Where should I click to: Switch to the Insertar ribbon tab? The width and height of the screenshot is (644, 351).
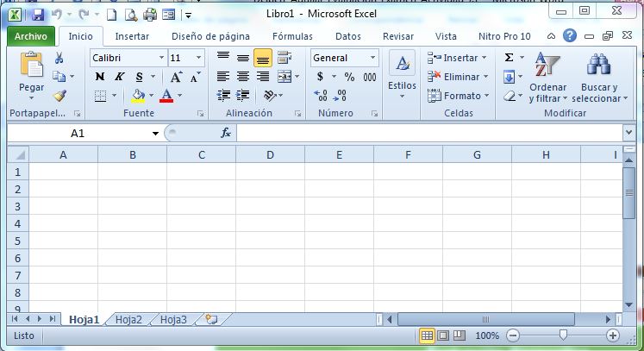(132, 36)
